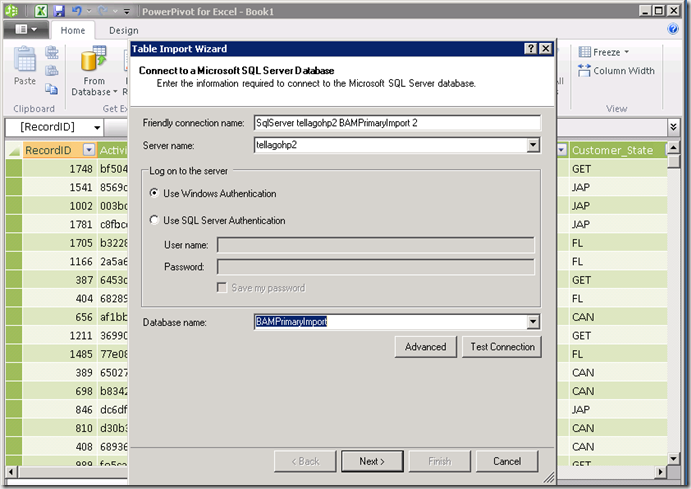The image size is (691, 489).
Task: Click the Next button
Action: click(372, 461)
